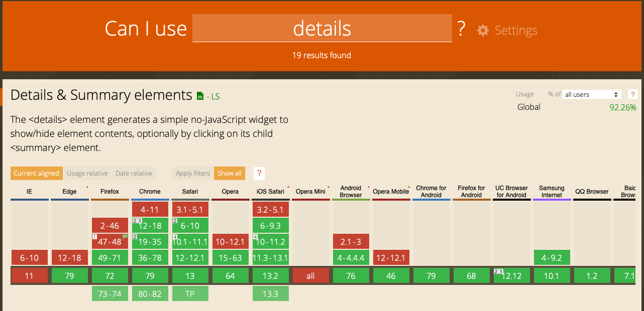Click the Firefox for Android 68 cell
The height and width of the screenshot is (311, 644).
click(472, 276)
